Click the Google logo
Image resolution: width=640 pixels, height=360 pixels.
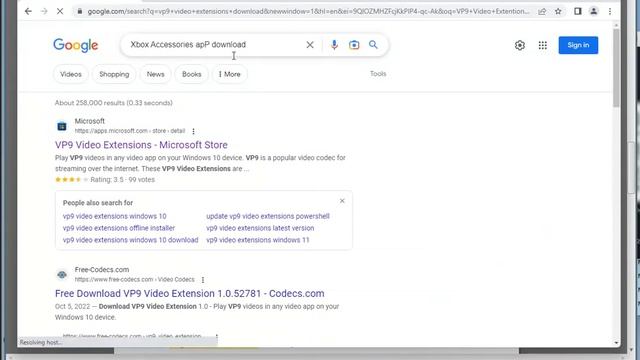pyautogui.click(x=76, y=45)
